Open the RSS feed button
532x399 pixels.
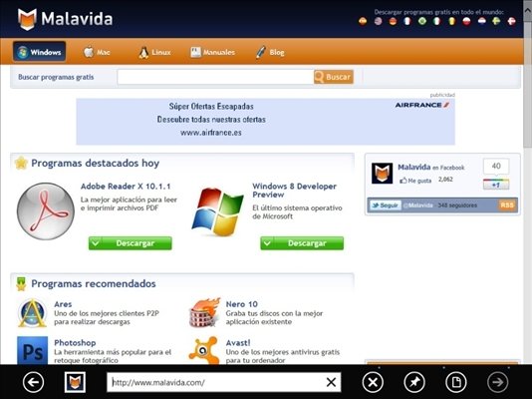click(x=507, y=205)
